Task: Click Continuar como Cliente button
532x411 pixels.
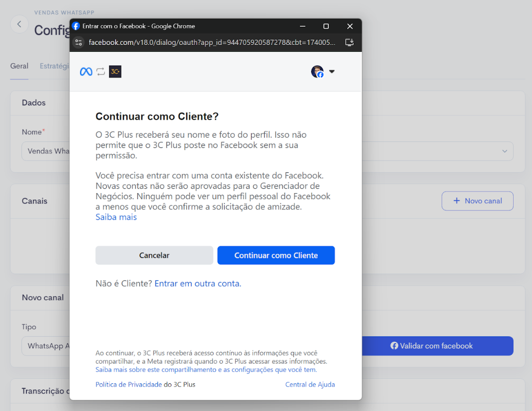Action: (x=276, y=255)
